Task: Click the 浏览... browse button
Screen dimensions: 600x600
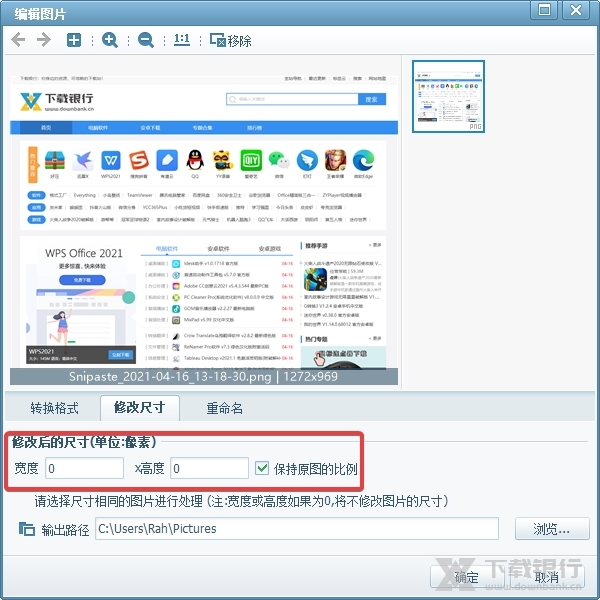Action: pyautogui.click(x=552, y=529)
